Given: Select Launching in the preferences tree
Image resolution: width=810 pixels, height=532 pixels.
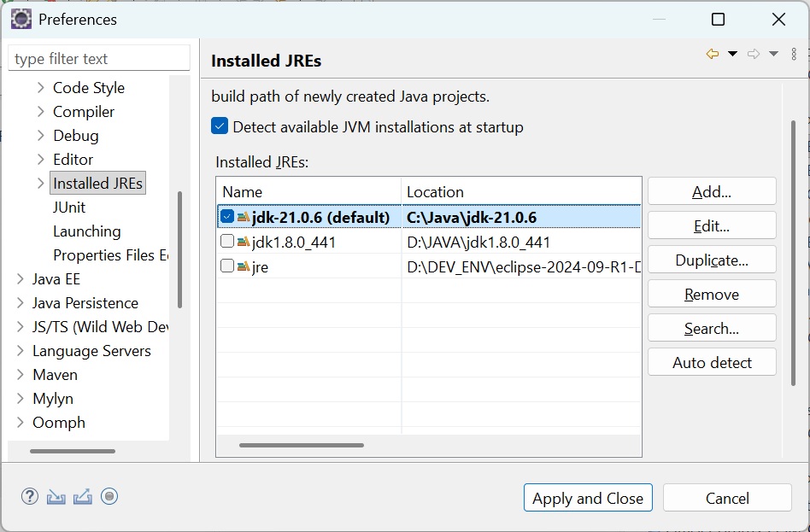Looking at the screenshot, I should [x=87, y=231].
